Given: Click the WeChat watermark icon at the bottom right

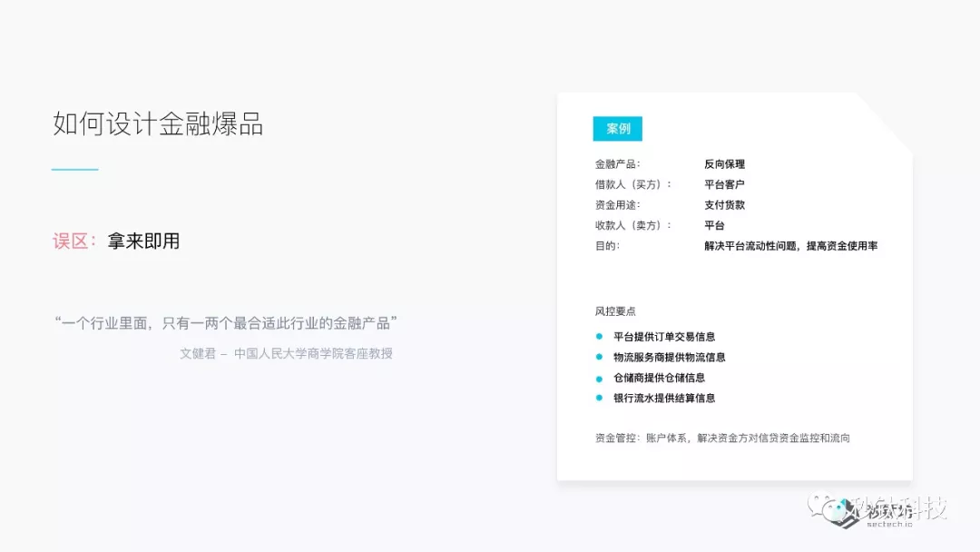Looking at the screenshot, I should tap(822, 507).
